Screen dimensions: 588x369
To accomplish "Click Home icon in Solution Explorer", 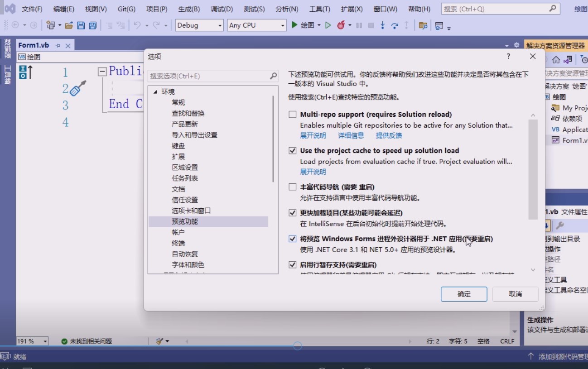I will (556, 60).
